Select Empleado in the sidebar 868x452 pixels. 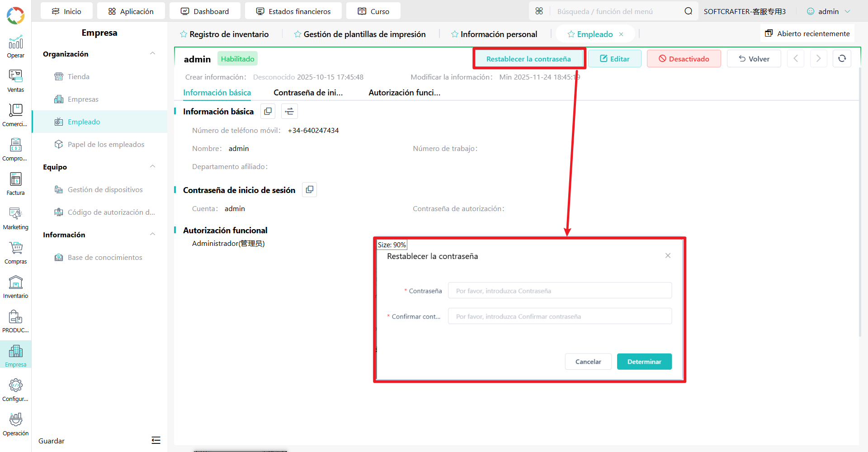[99, 122]
